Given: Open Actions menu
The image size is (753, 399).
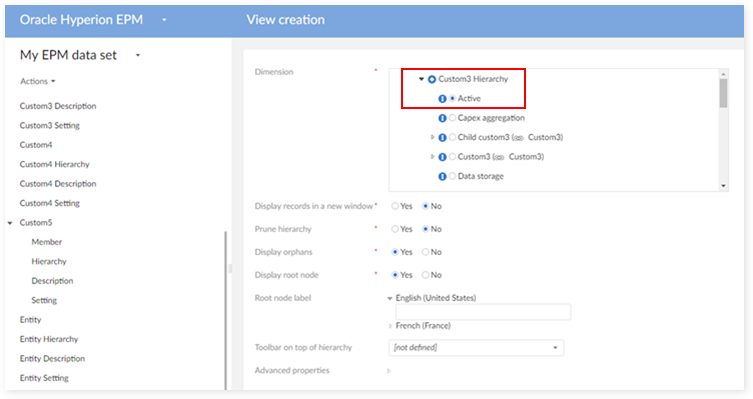Looking at the screenshot, I should 37,81.
